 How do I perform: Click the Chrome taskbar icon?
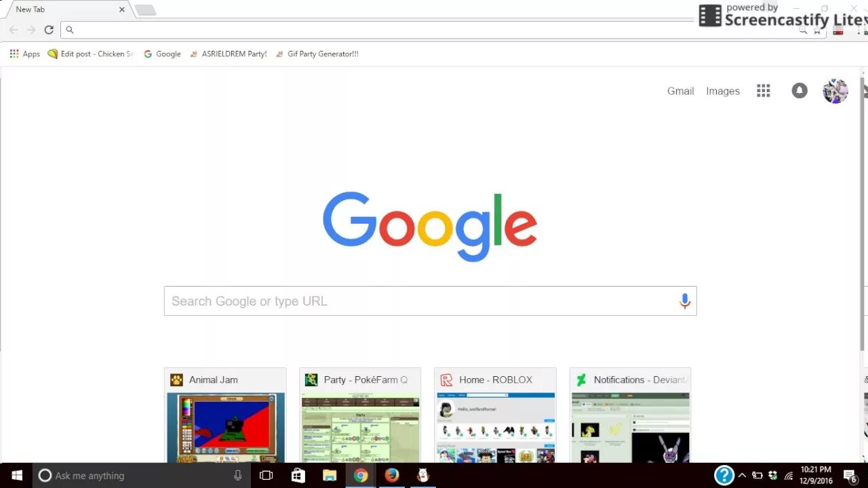(361, 475)
